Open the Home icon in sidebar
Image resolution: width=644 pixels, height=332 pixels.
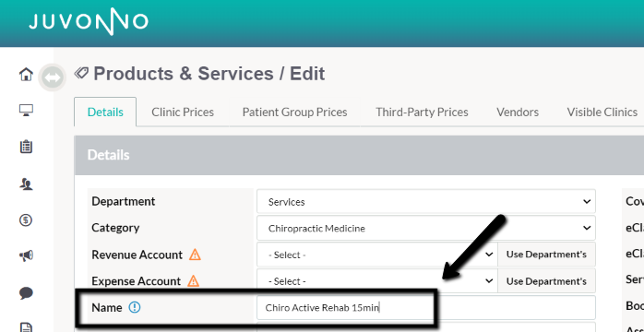(x=26, y=75)
